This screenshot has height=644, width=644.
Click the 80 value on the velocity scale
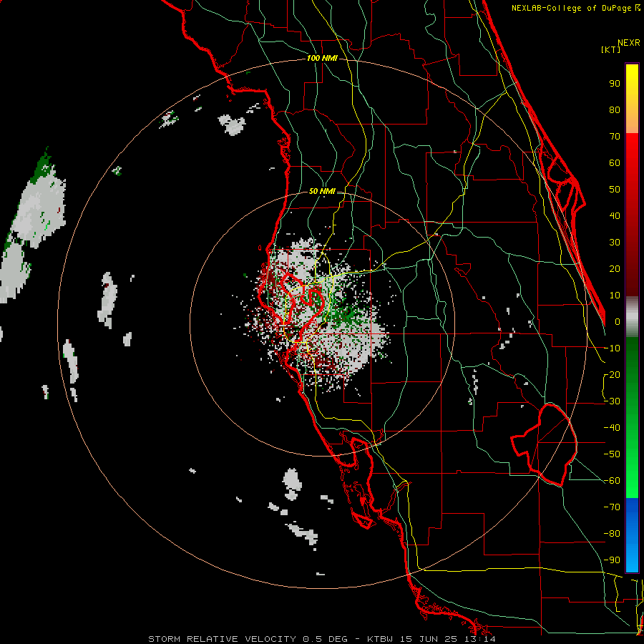point(615,110)
